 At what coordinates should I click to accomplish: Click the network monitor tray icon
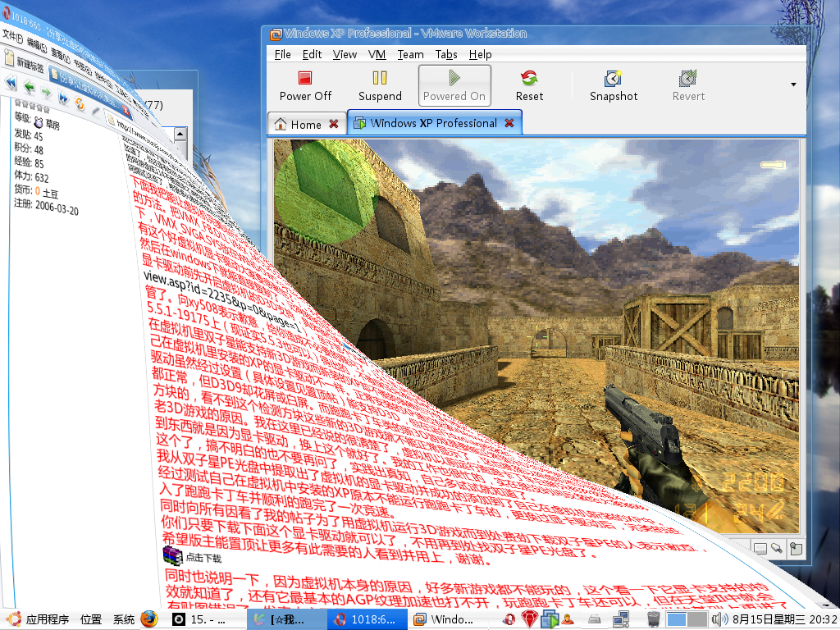[x=621, y=619]
